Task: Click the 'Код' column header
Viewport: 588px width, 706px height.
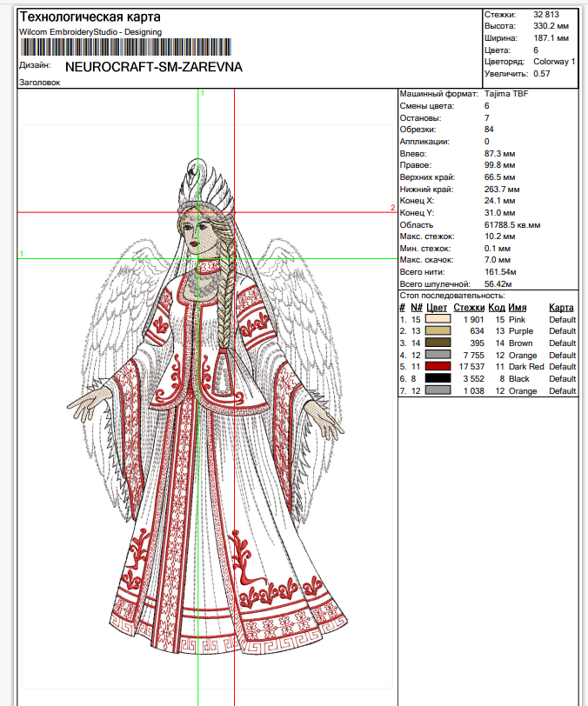Action: (497, 307)
